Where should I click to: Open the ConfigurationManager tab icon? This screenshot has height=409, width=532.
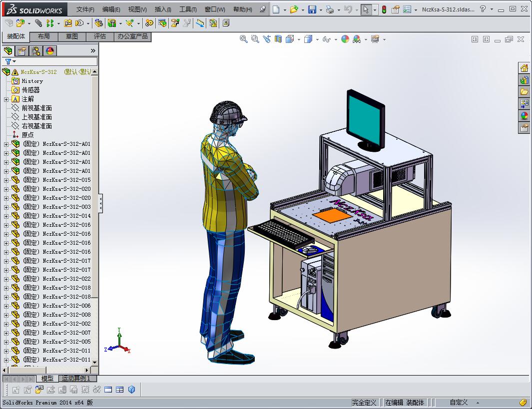(36, 51)
